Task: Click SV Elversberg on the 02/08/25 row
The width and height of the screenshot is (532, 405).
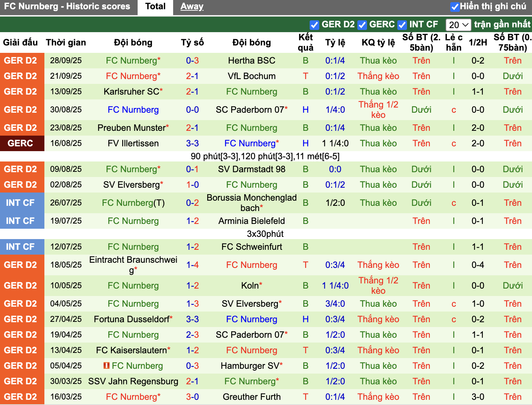Action: coord(132,185)
